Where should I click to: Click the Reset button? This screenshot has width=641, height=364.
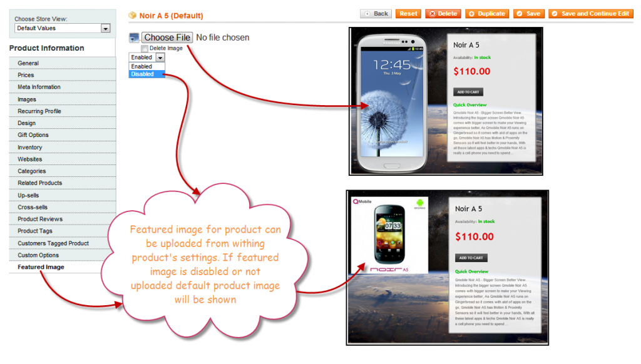tap(408, 14)
